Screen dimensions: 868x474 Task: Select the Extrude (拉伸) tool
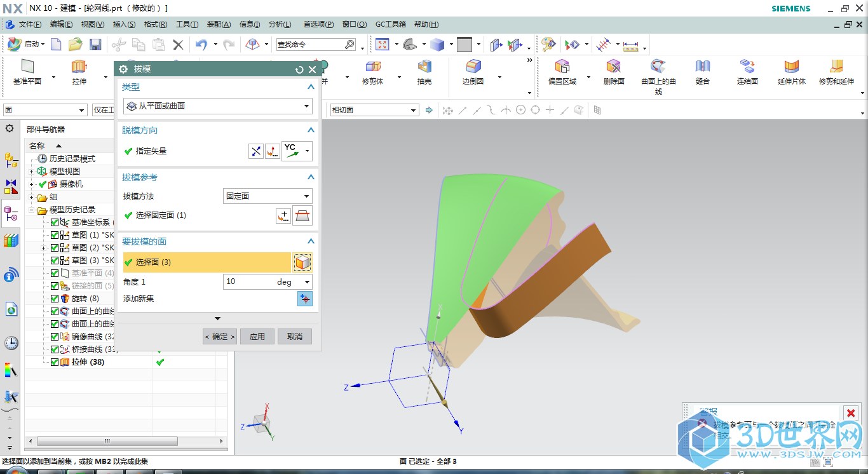point(79,72)
